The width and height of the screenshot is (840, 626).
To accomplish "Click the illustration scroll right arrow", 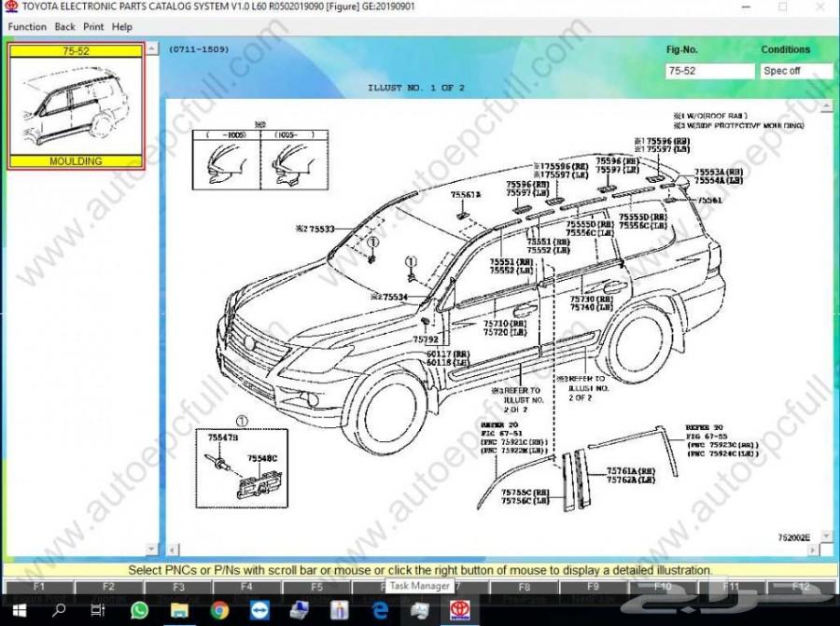I will click(x=813, y=549).
